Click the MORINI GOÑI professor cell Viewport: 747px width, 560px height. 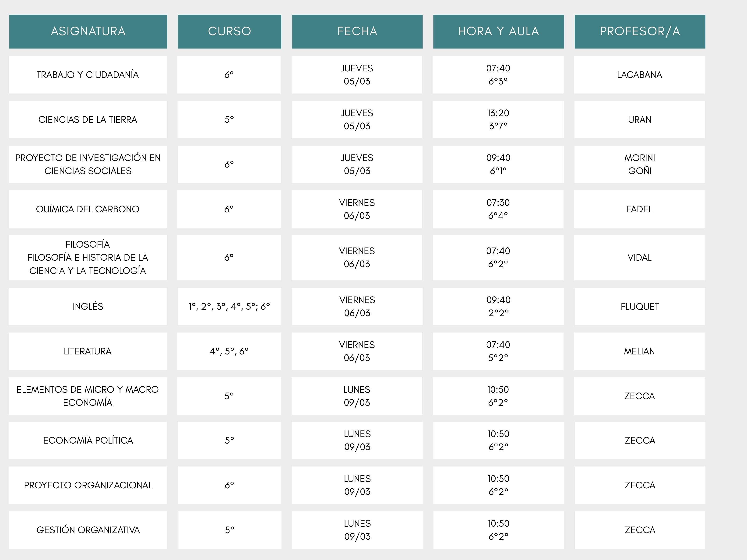[640, 164]
